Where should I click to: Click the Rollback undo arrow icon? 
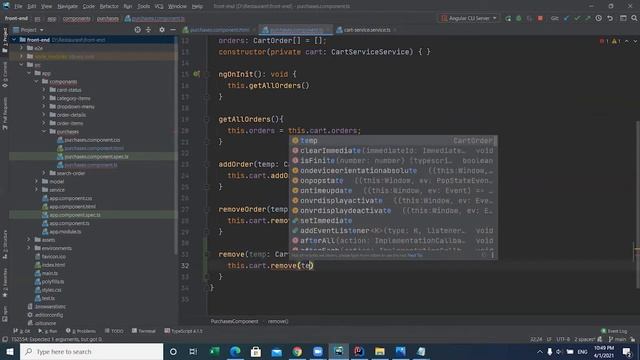point(610,18)
